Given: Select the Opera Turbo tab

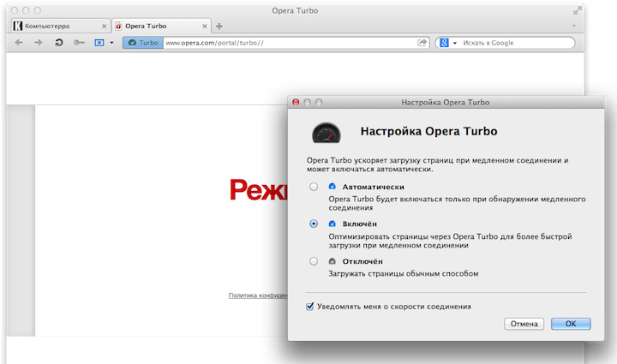Looking at the screenshot, I should pos(160,27).
